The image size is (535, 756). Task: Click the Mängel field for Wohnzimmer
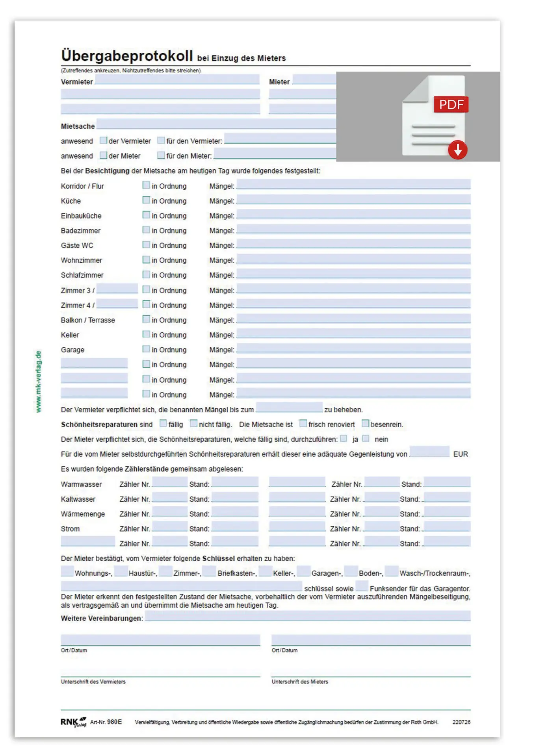353,259
